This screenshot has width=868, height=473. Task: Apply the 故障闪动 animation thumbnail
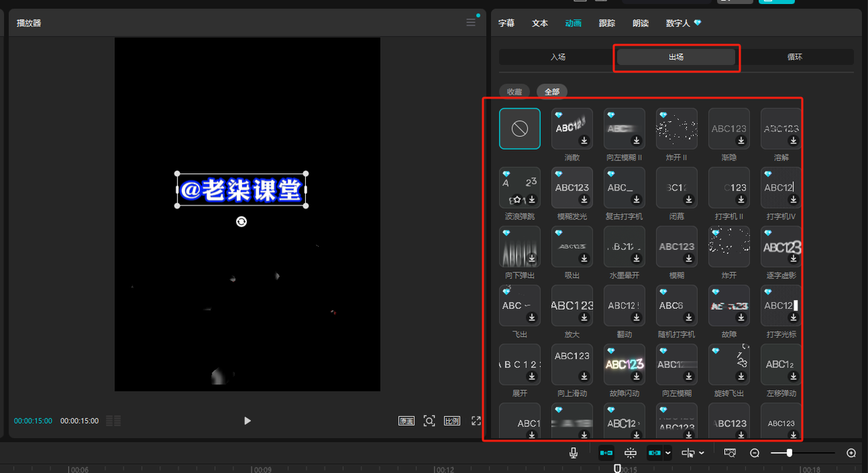pyautogui.click(x=625, y=365)
